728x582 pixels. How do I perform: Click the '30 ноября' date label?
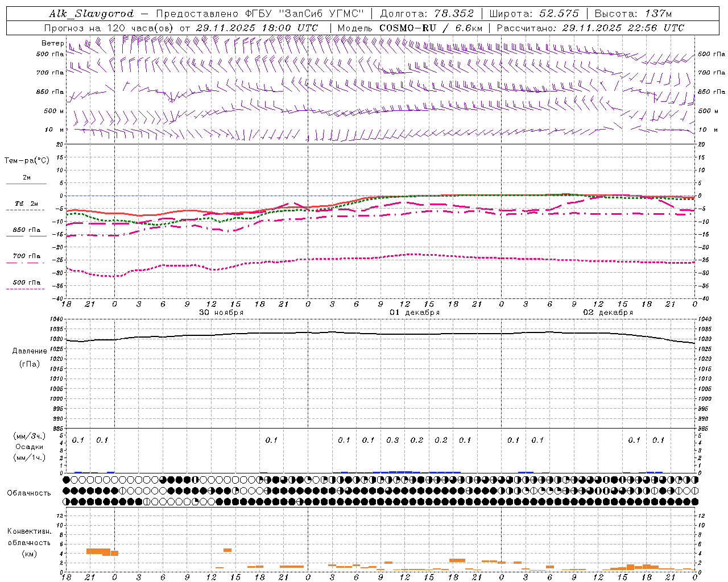tap(221, 313)
